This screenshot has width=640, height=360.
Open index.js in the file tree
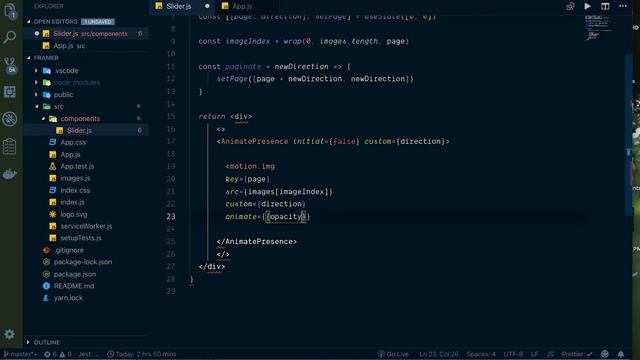tap(72, 202)
